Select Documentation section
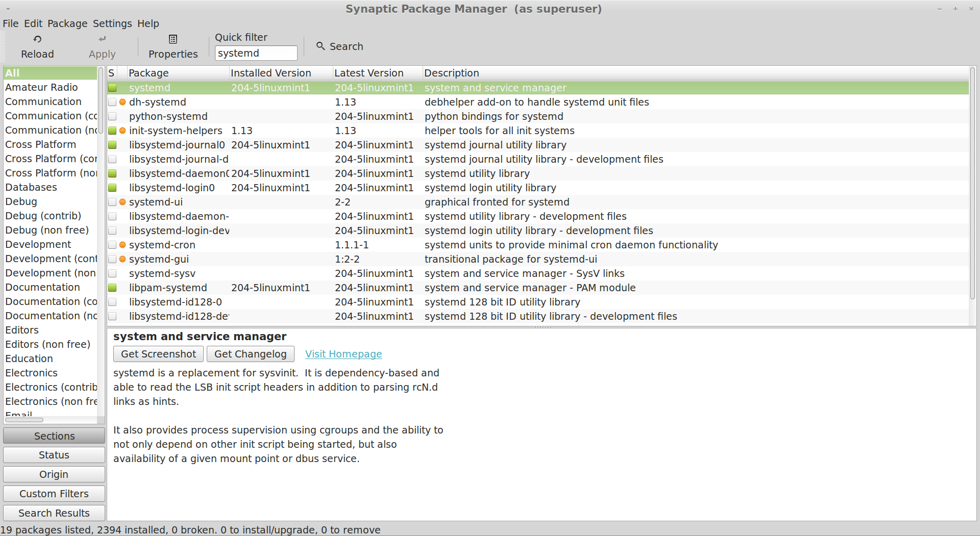The width and height of the screenshot is (980, 536). 50,287
